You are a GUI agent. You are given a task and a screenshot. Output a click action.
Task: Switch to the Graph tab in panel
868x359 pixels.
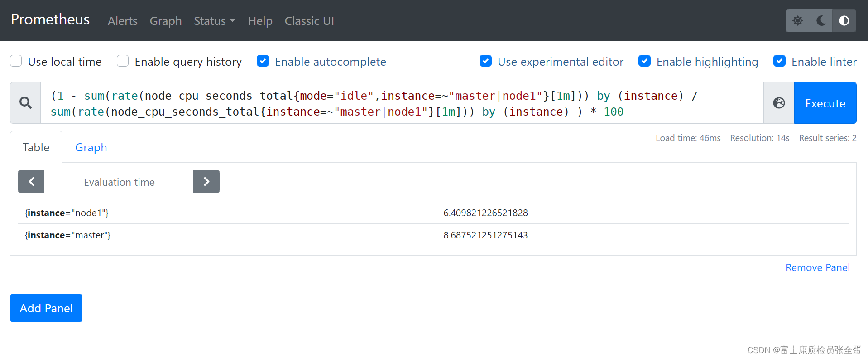coord(91,147)
